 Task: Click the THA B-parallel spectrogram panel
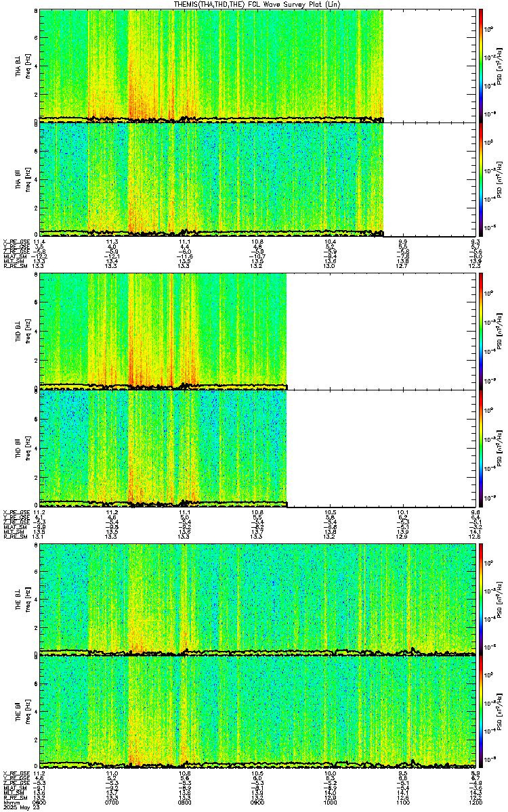257,178
